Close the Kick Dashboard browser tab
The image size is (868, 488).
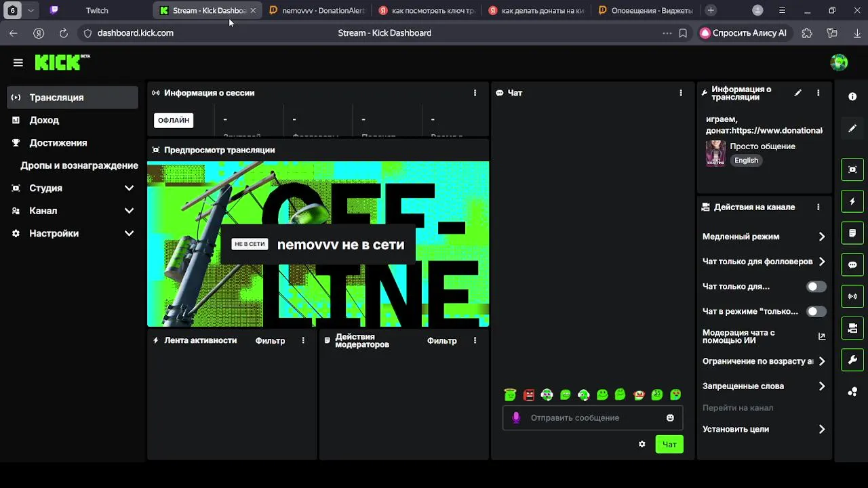(x=253, y=10)
